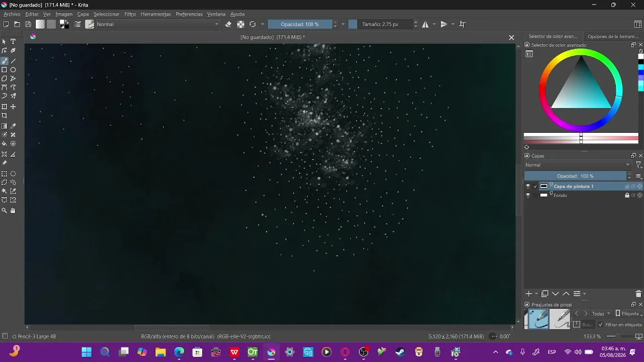Select the Zoom tool
Screen dimensions: 644x362
[x=5, y=211]
